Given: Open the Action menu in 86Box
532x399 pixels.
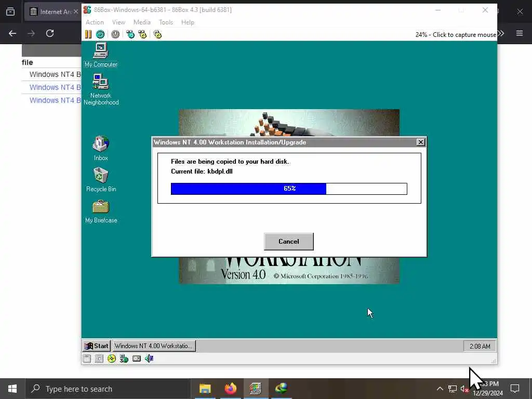Looking at the screenshot, I should pos(95,22).
